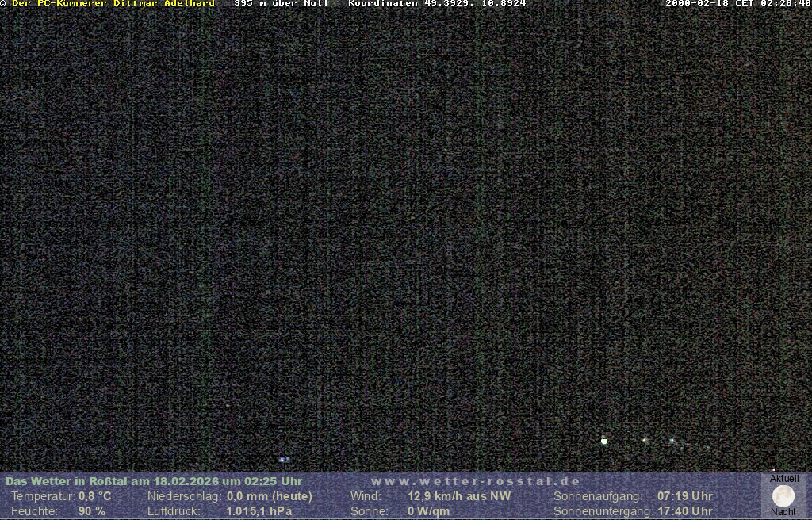This screenshot has width=812, height=520.
Task: Select the Luftdruck value 1.015,1 hPa
Action: (259, 511)
